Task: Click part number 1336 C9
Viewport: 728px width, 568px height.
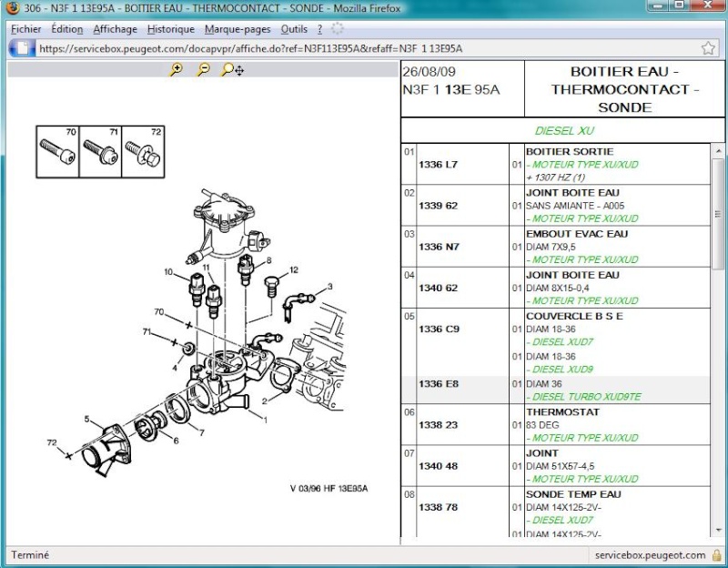Action: click(439, 330)
